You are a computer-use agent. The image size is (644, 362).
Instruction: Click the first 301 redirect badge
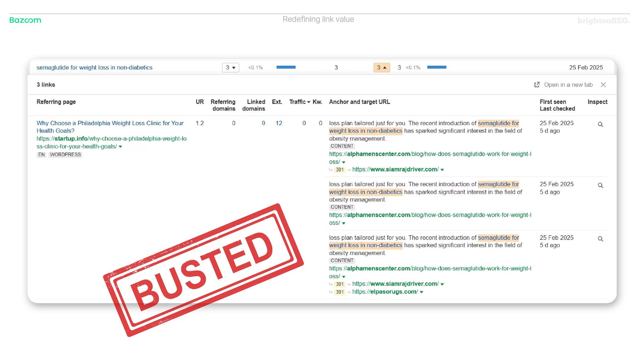[x=340, y=170]
